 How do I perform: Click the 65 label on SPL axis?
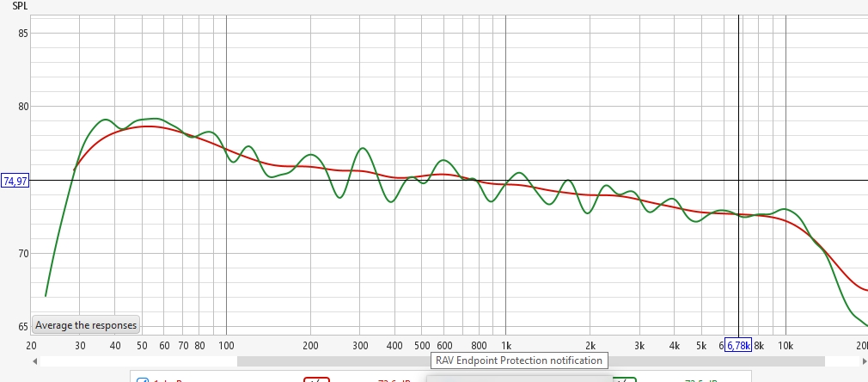pyautogui.click(x=22, y=327)
